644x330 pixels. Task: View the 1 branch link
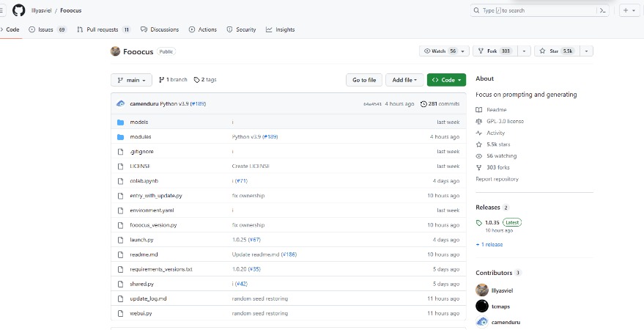click(173, 80)
